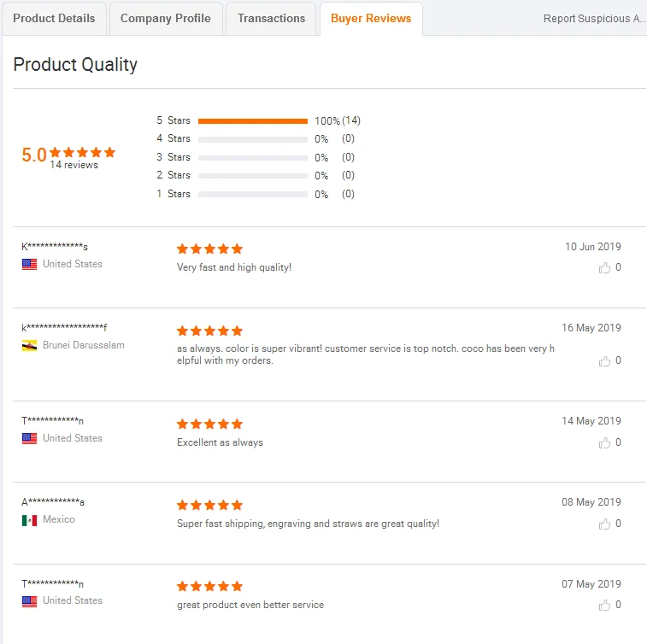
Task: Select the Buyer Reviews tab
Action: click(371, 18)
